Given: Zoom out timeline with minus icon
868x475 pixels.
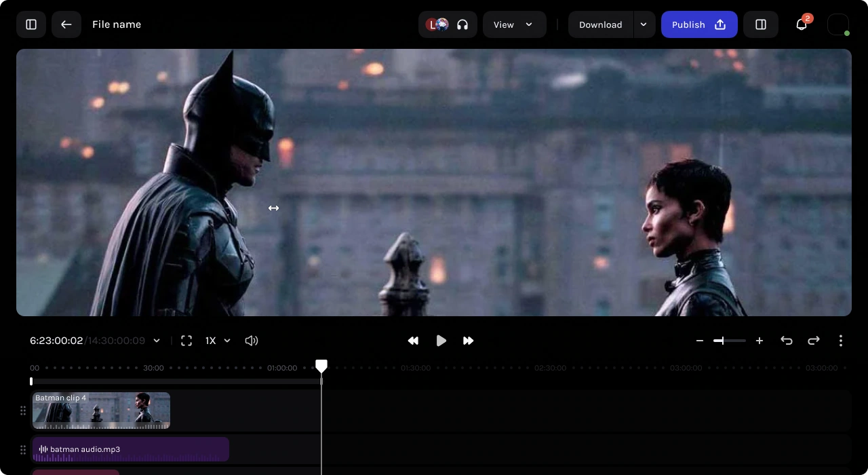Looking at the screenshot, I should [700, 341].
